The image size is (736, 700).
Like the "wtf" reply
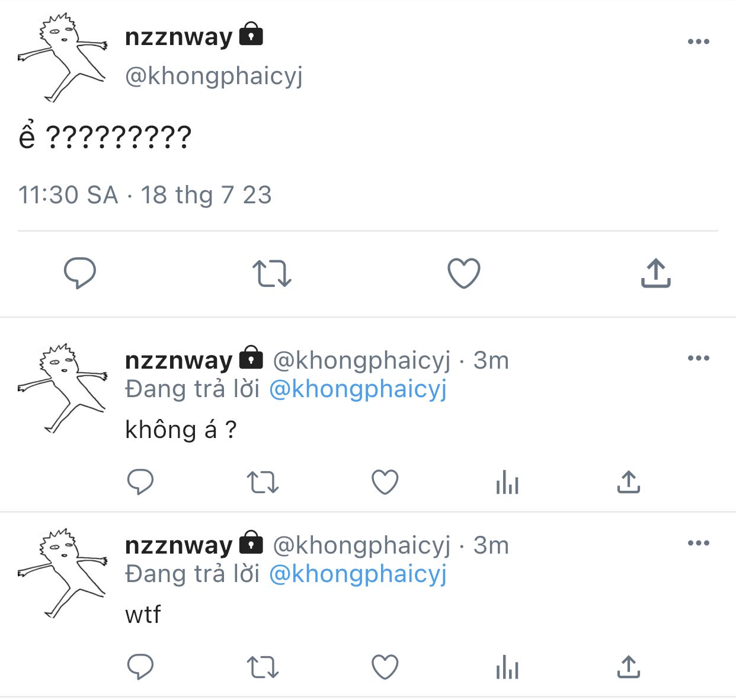point(385,667)
